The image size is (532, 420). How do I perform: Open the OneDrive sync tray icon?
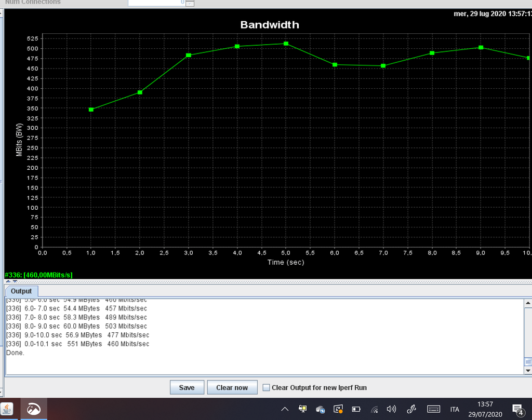320,409
